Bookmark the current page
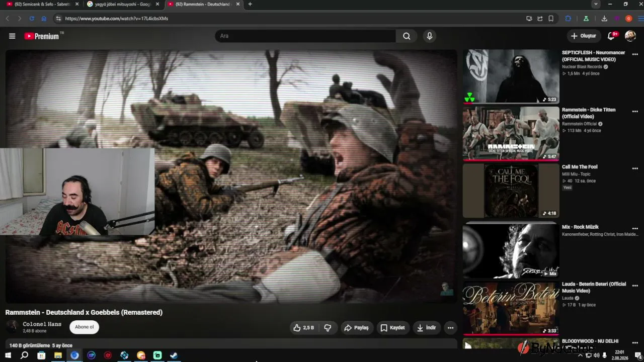644x362 pixels. [551, 19]
